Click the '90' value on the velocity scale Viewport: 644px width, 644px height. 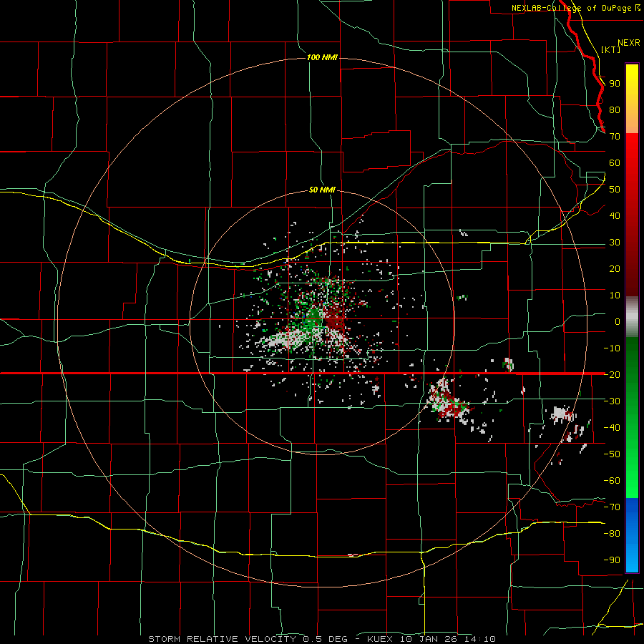click(x=615, y=84)
